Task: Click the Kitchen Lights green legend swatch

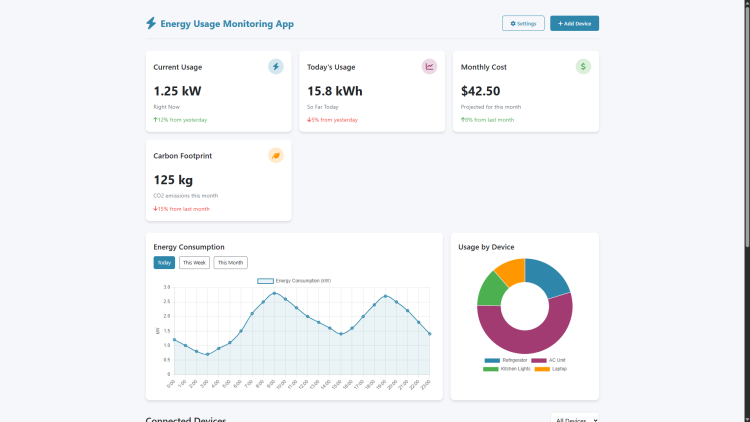Action: pos(491,369)
